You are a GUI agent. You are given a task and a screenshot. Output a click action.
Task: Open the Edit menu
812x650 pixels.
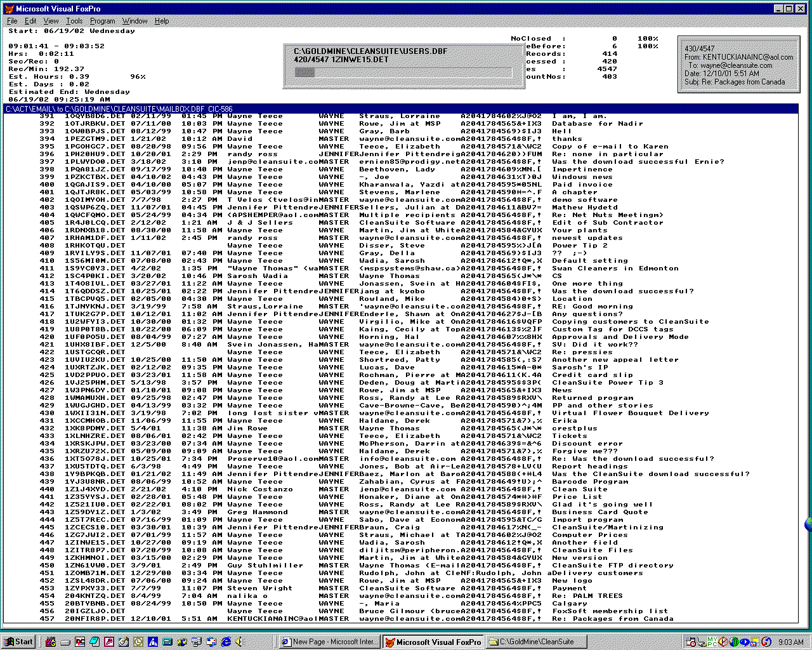pos(30,21)
